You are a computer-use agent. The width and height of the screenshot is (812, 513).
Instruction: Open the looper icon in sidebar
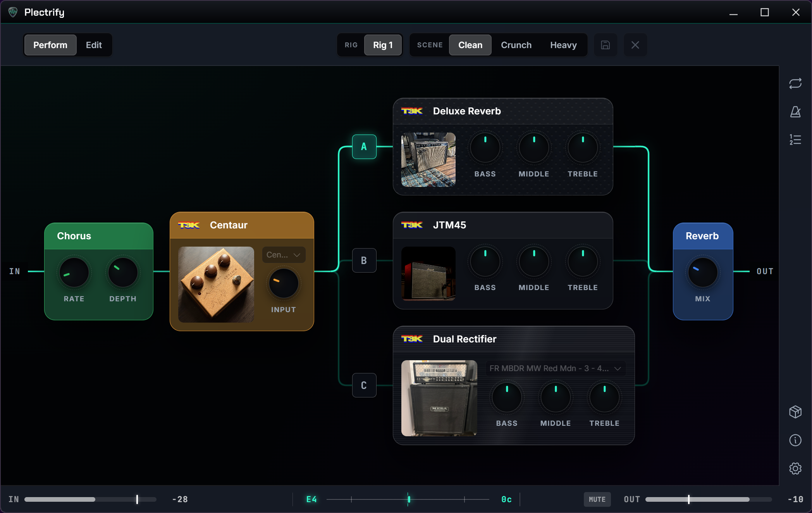pos(795,83)
